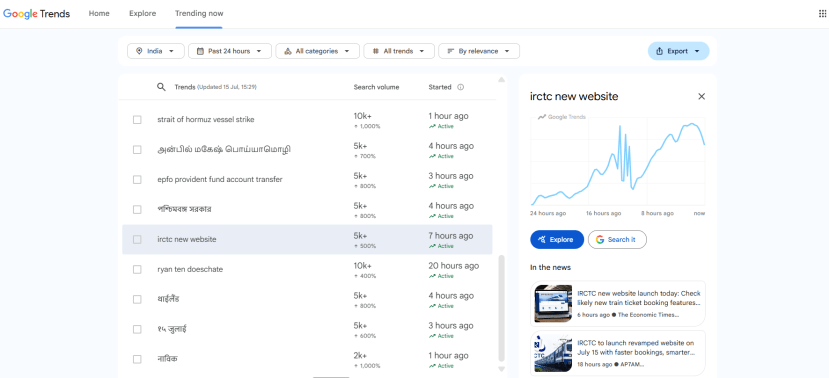Select epfo provident fund account transfer text
Viewport: 829px width, 378px height.
220,180
